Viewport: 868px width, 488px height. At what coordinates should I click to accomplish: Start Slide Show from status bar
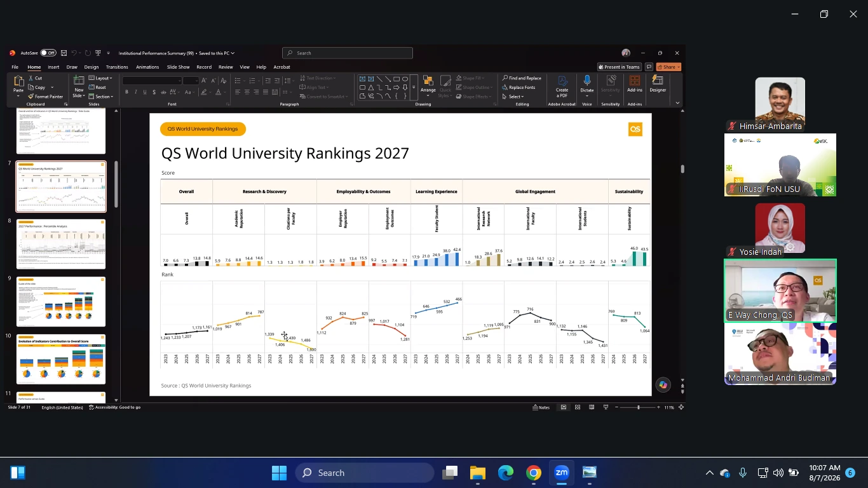tap(606, 407)
